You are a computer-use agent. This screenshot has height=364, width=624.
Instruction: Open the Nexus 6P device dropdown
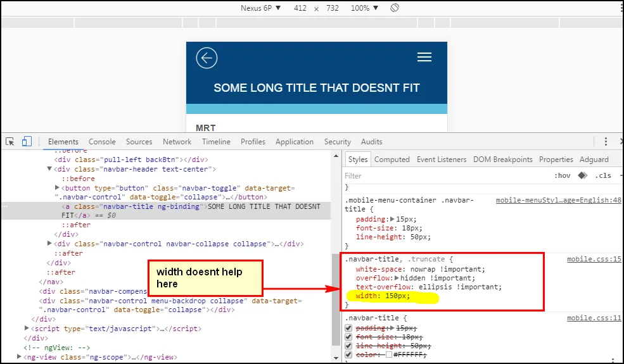tap(260, 8)
